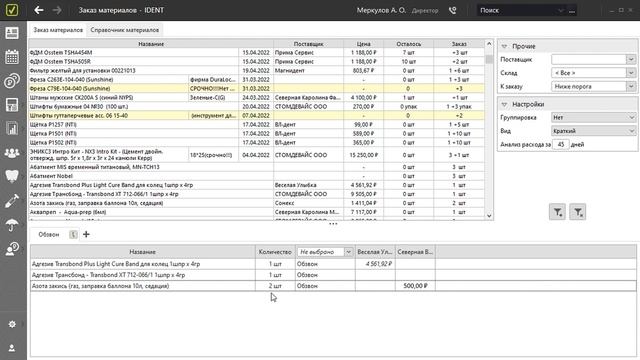Click Веселая Ул... column header
This screenshot has width=640, height=360.
pyautogui.click(x=375, y=252)
